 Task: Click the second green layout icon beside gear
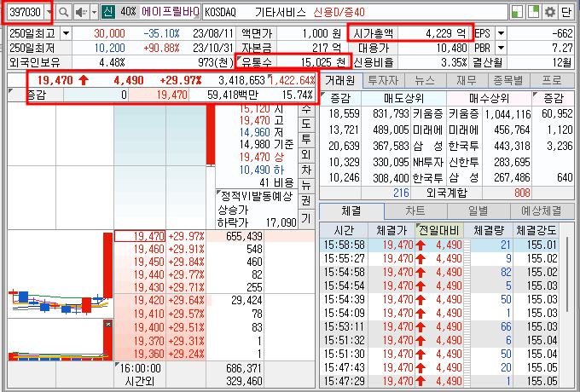533,12
